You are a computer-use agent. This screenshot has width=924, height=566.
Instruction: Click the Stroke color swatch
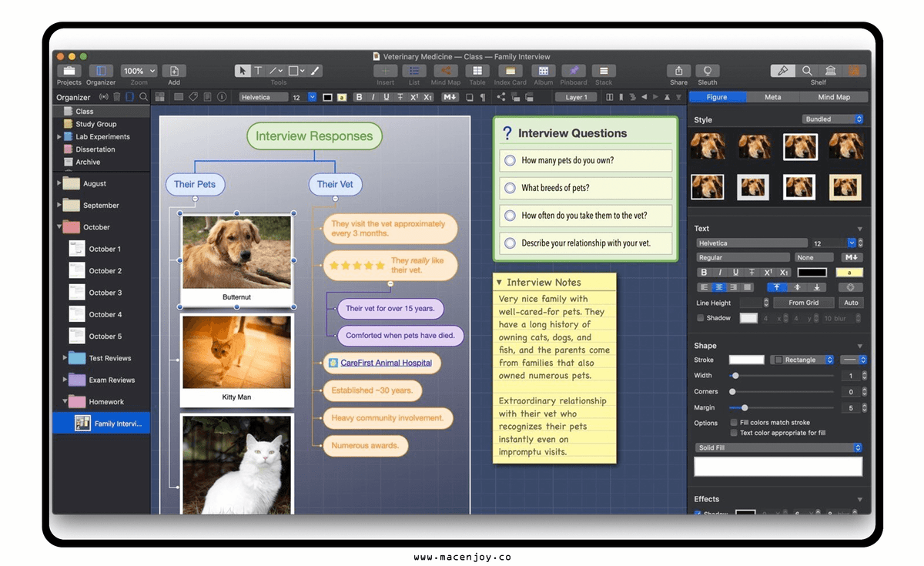coord(747,360)
